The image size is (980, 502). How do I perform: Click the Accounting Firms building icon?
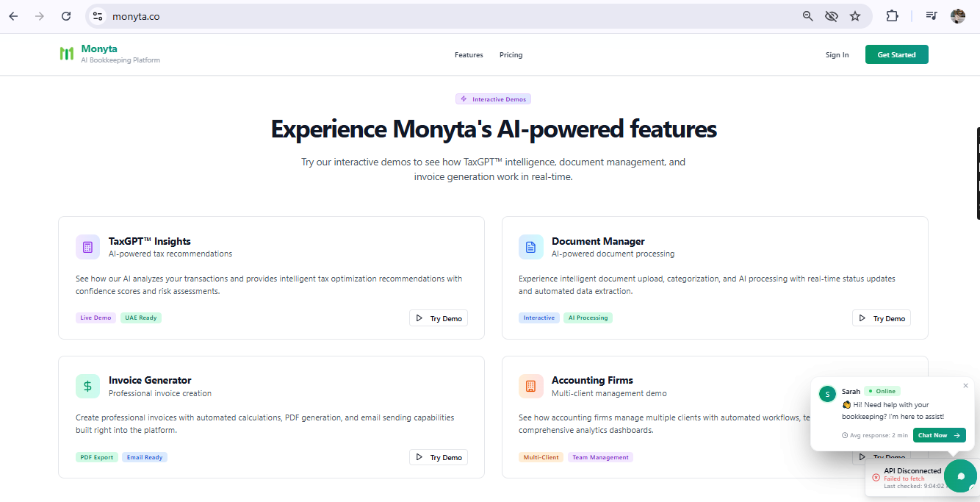[x=530, y=386]
